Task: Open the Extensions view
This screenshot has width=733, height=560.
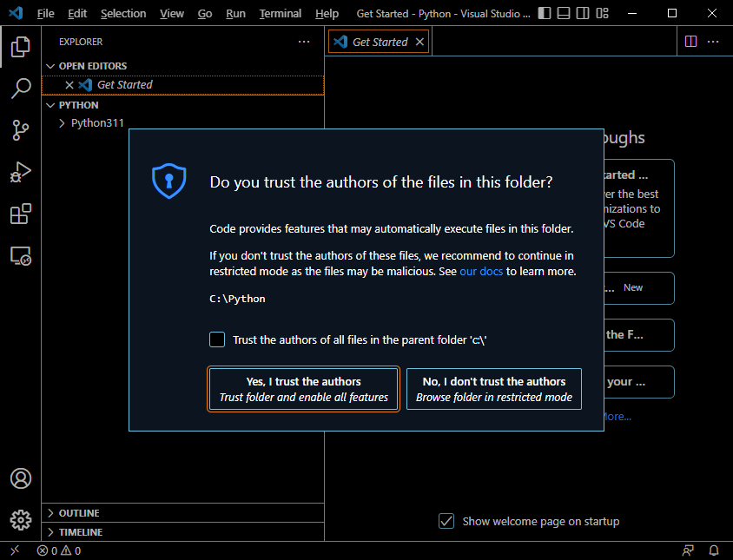Action: [21, 214]
